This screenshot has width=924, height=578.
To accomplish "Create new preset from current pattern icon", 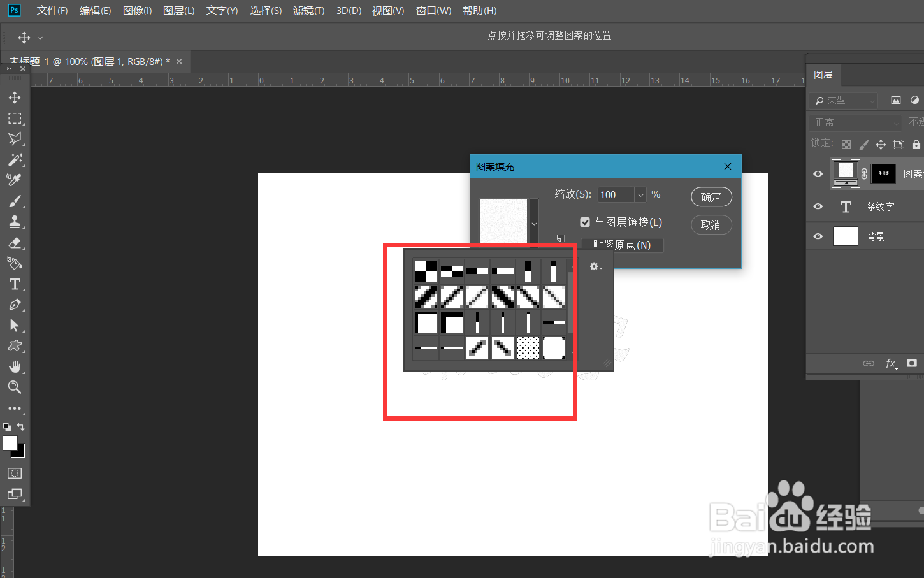I will pos(561,238).
